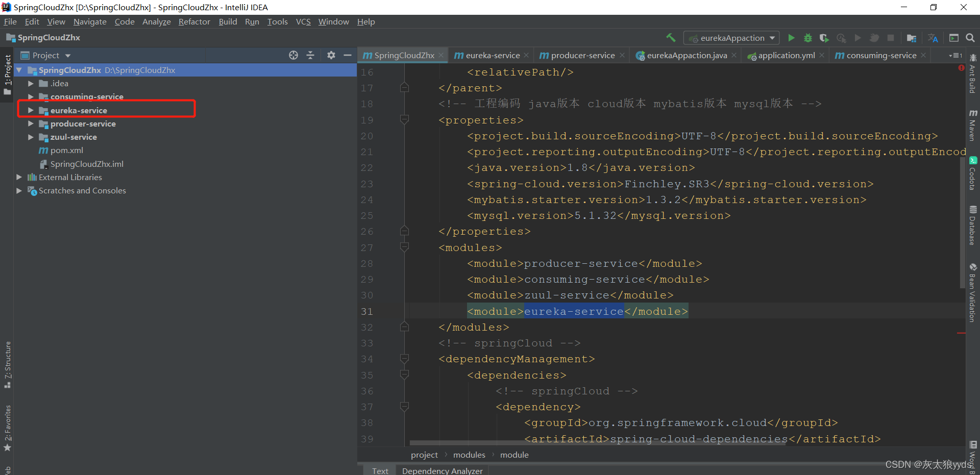
Task: Click line 31 eureka-service module text
Action: tap(574, 311)
